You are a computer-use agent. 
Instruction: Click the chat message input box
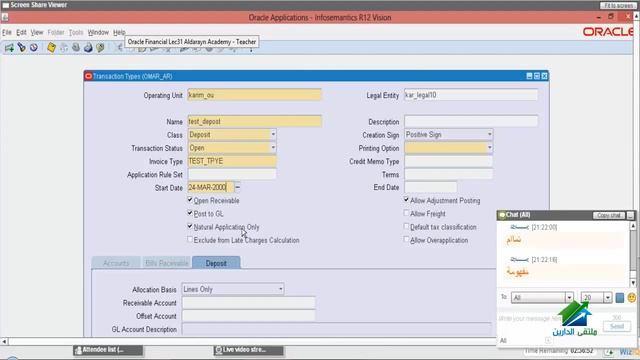coord(549,322)
